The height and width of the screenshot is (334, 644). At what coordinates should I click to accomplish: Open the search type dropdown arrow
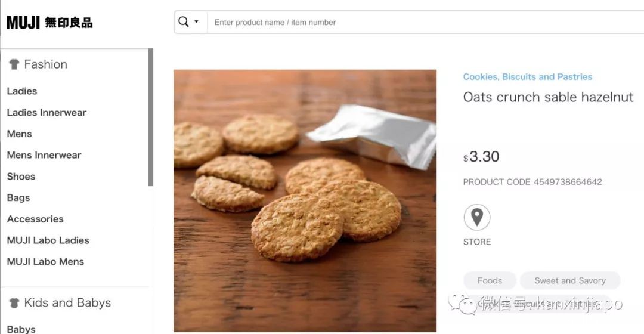click(x=197, y=22)
